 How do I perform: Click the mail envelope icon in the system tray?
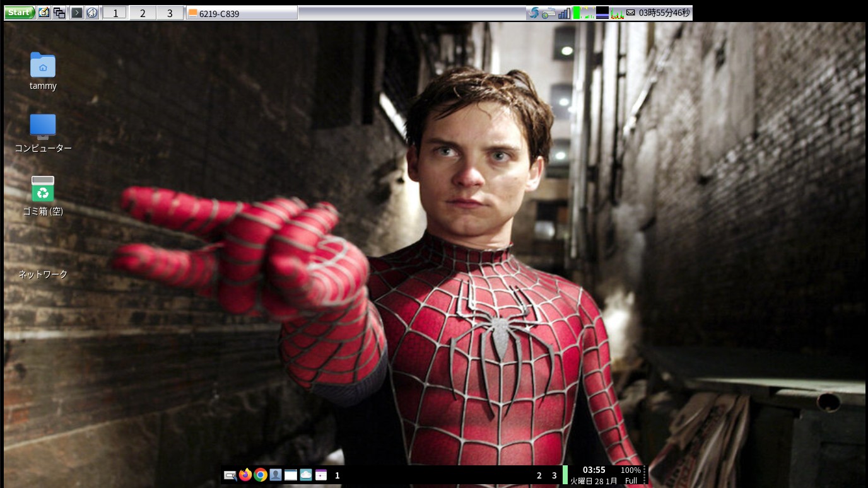click(630, 12)
